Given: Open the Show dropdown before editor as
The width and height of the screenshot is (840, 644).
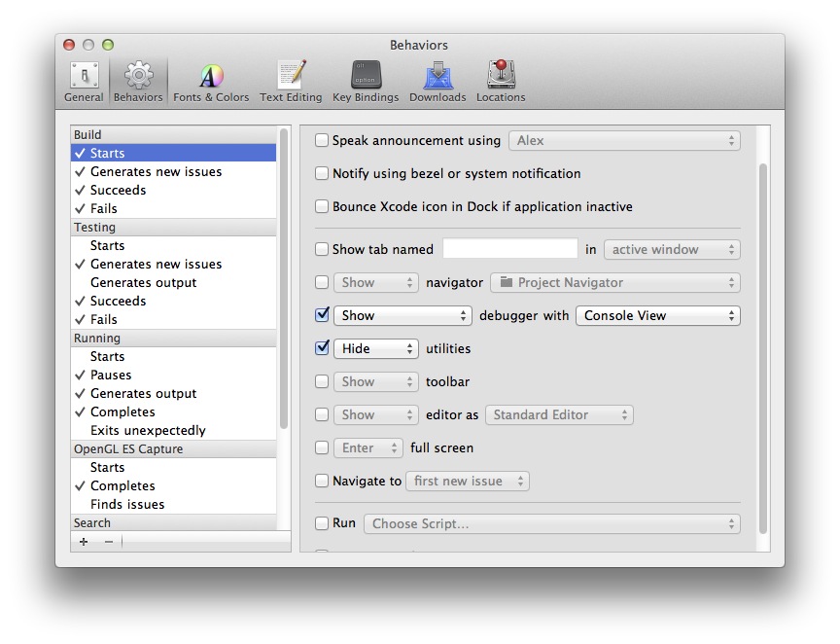Looking at the screenshot, I should pyautogui.click(x=375, y=415).
